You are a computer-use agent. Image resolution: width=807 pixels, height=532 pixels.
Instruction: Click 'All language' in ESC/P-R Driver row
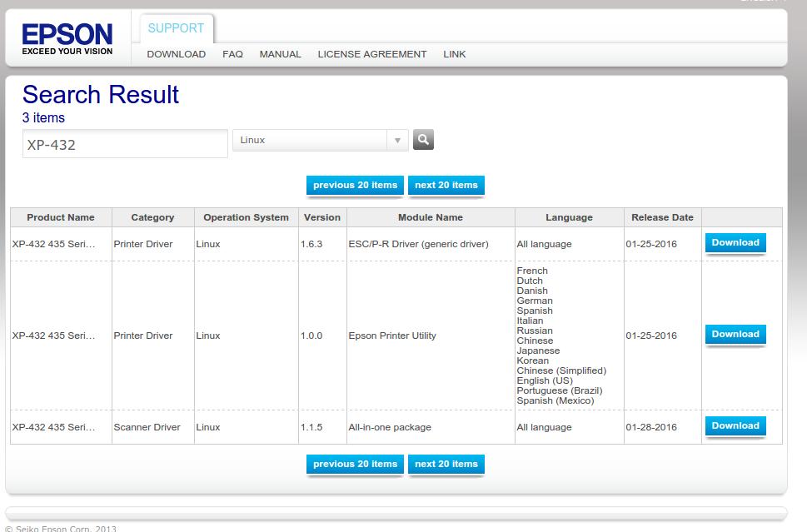544,245
